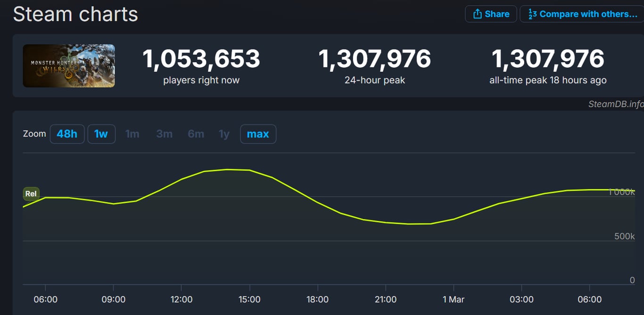Click the players right now label
The width and height of the screenshot is (644, 315).
[201, 80]
